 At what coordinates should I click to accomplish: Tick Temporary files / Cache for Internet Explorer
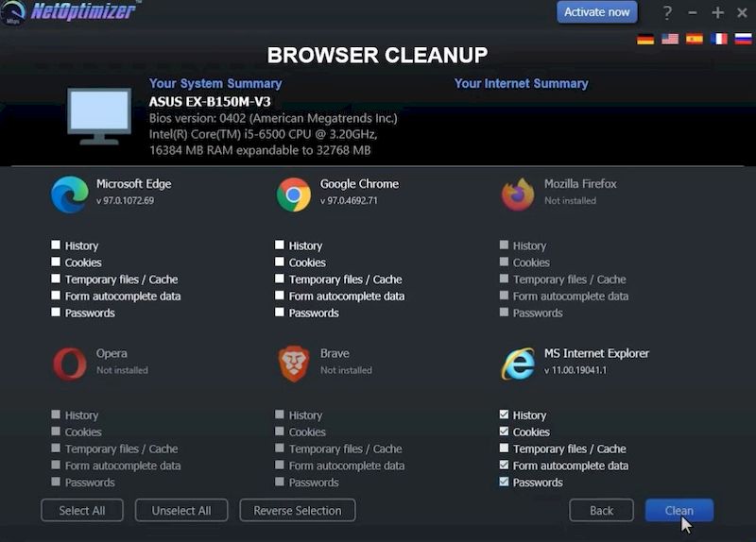504,449
